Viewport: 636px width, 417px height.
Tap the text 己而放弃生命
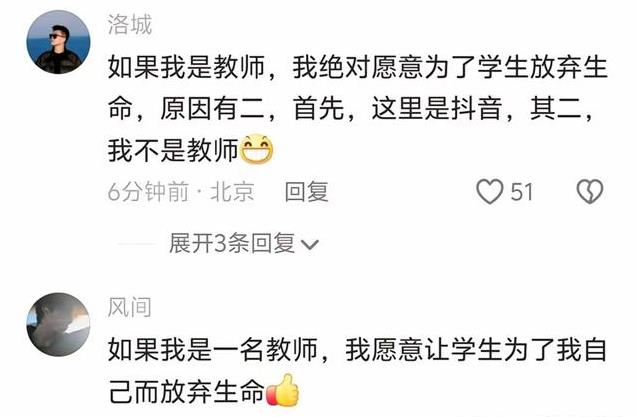(187, 392)
